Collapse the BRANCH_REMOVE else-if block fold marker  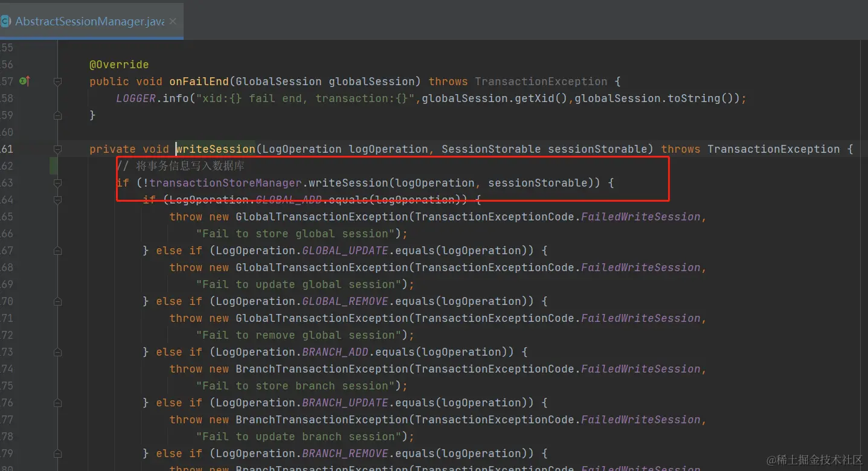tap(57, 453)
